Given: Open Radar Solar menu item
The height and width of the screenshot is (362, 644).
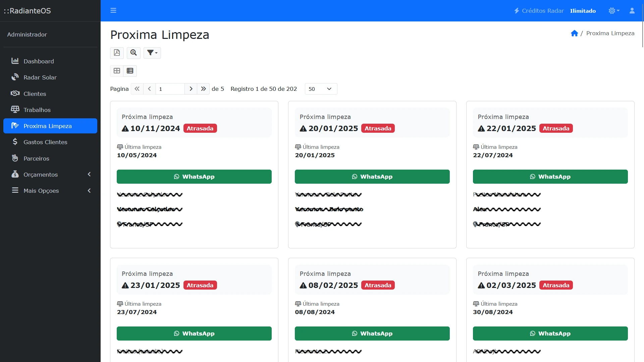Looking at the screenshot, I should 50,77.
